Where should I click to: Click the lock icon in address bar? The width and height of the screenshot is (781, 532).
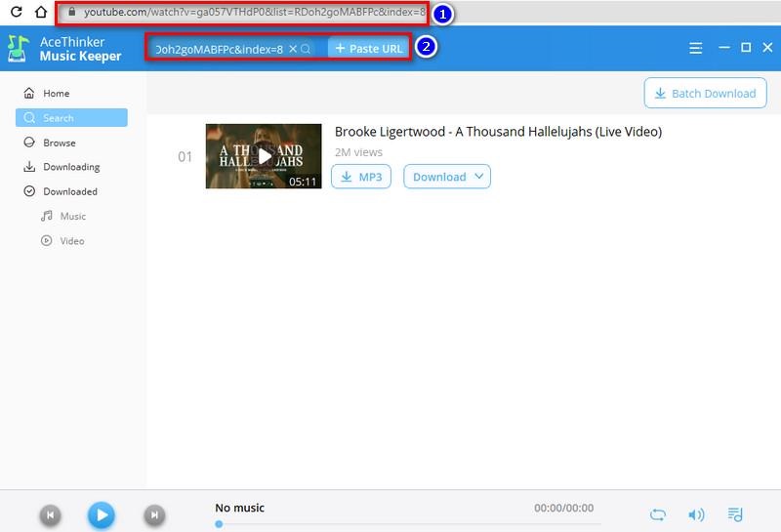[x=71, y=12]
